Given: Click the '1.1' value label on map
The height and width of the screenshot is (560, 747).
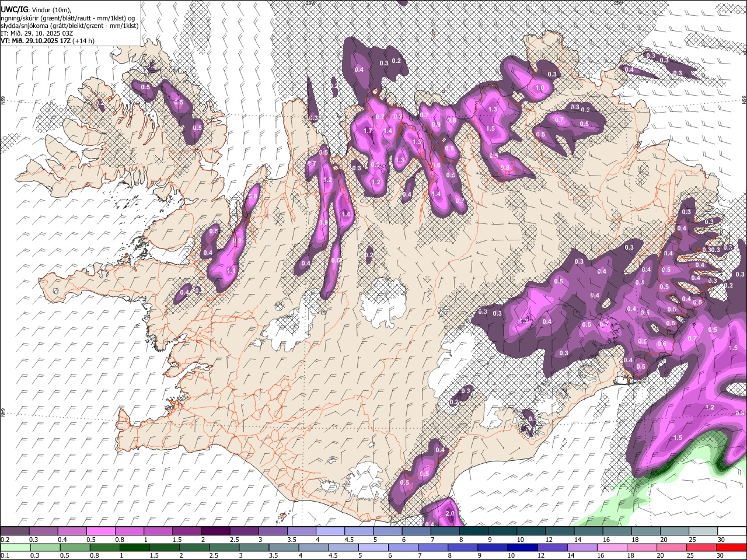Looking at the screenshot, I should (231, 271).
